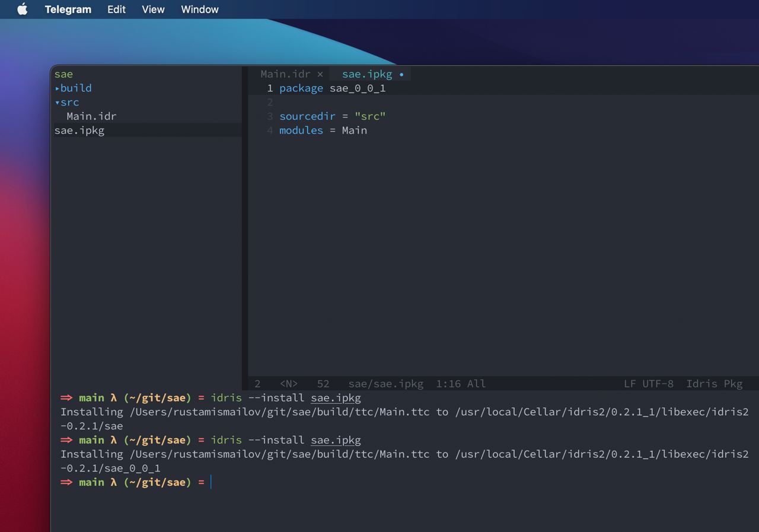Viewport: 759px width, 532px height.
Task: Close the Main.idr tab
Action: coord(320,74)
